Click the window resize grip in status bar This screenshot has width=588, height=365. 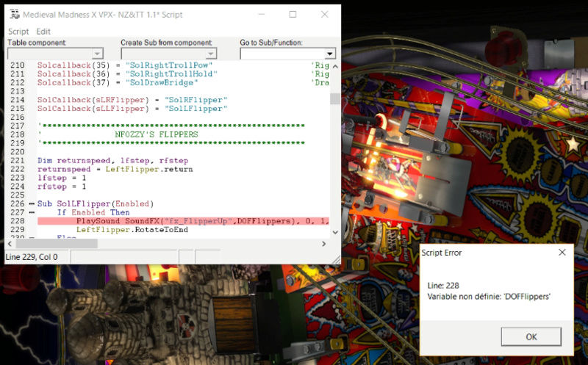(x=337, y=259)
